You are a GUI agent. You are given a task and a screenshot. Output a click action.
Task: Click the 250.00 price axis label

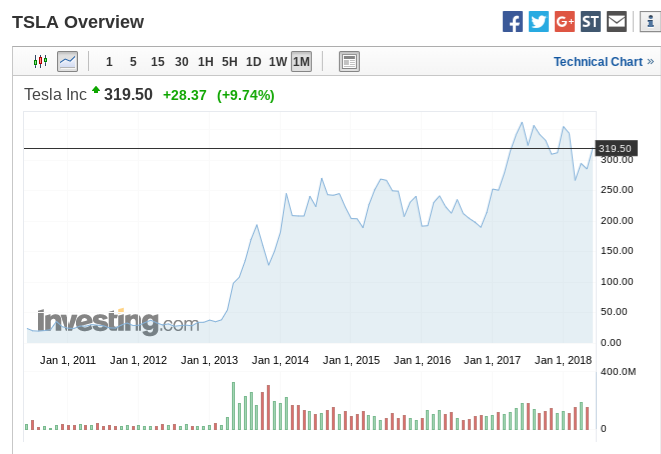[617, 190]
